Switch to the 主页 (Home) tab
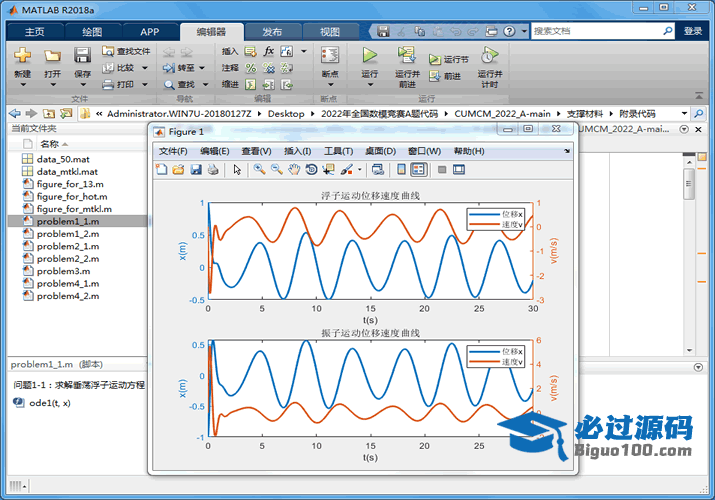Viewport: 715px width, 500px height. [x=35, y=31]
